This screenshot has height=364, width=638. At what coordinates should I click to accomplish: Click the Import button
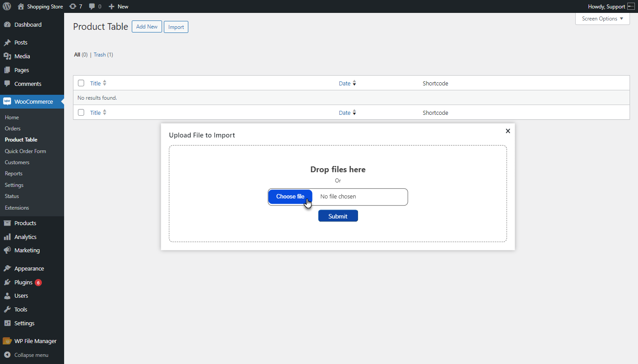(176, 27)
